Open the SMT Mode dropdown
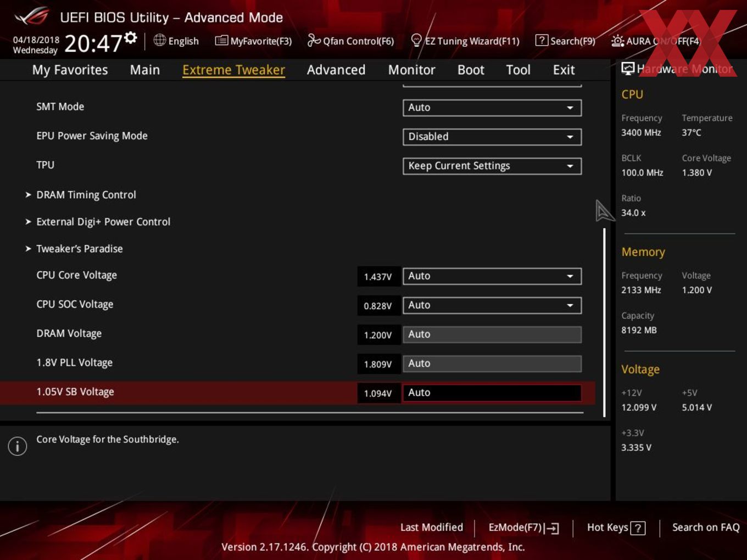747x560 pixels. pyautogui.click(x=492, y=108)
